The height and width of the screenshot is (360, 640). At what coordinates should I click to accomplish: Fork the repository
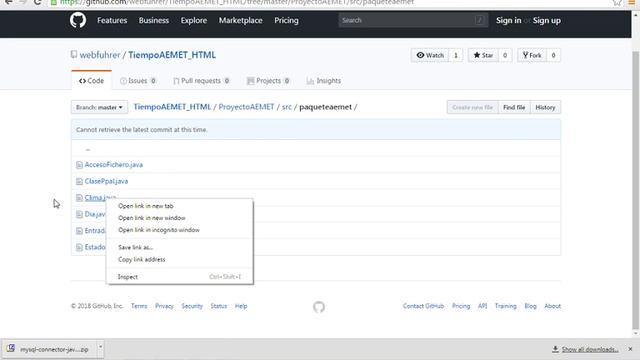pos(532,55)
